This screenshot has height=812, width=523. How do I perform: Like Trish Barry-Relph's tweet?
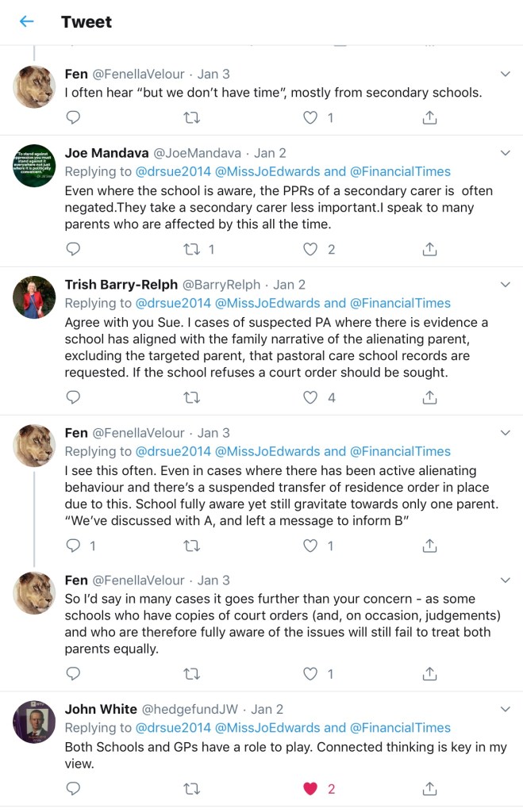[311, 398]
